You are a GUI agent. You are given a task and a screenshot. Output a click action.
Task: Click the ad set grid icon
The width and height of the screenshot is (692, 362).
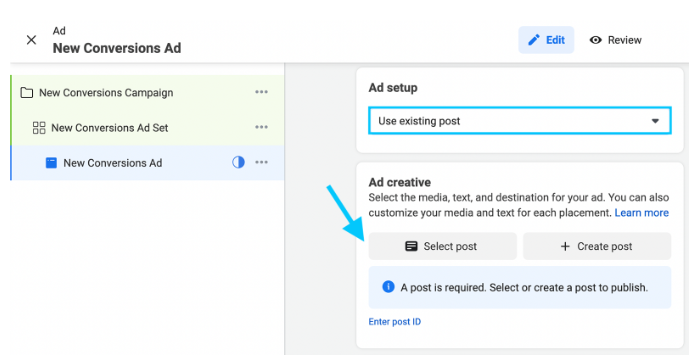(x=39, y=128)
